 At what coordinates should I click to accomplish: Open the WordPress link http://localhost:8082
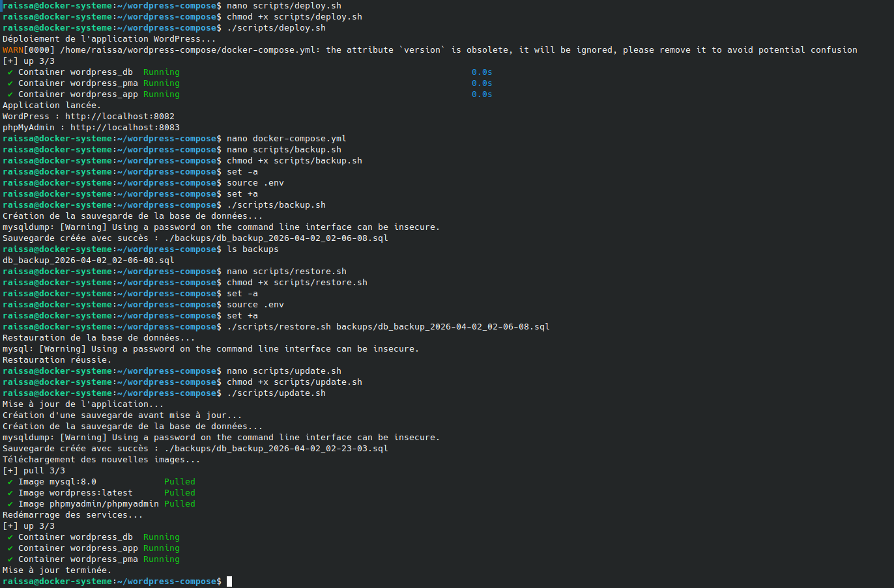click(119, 116)
